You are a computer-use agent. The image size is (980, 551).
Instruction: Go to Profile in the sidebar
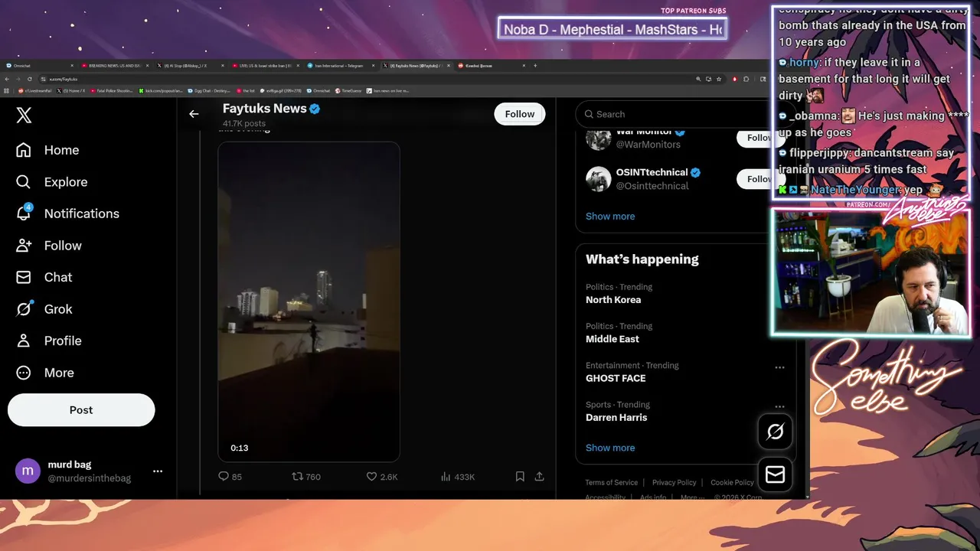(x=48, y=341)
